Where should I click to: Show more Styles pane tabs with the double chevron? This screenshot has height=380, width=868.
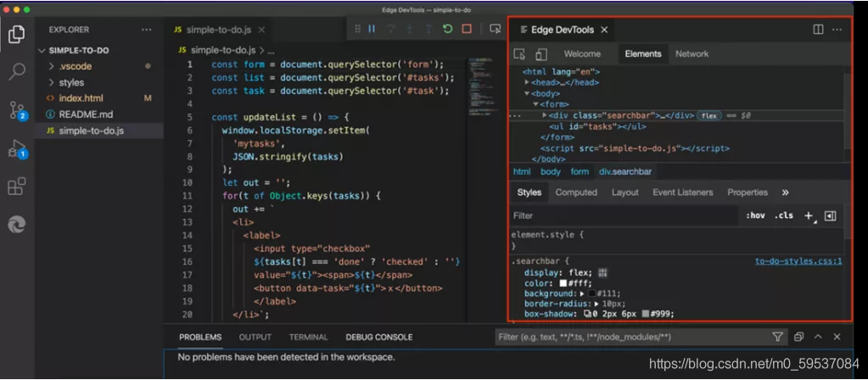tap(785, 193)
